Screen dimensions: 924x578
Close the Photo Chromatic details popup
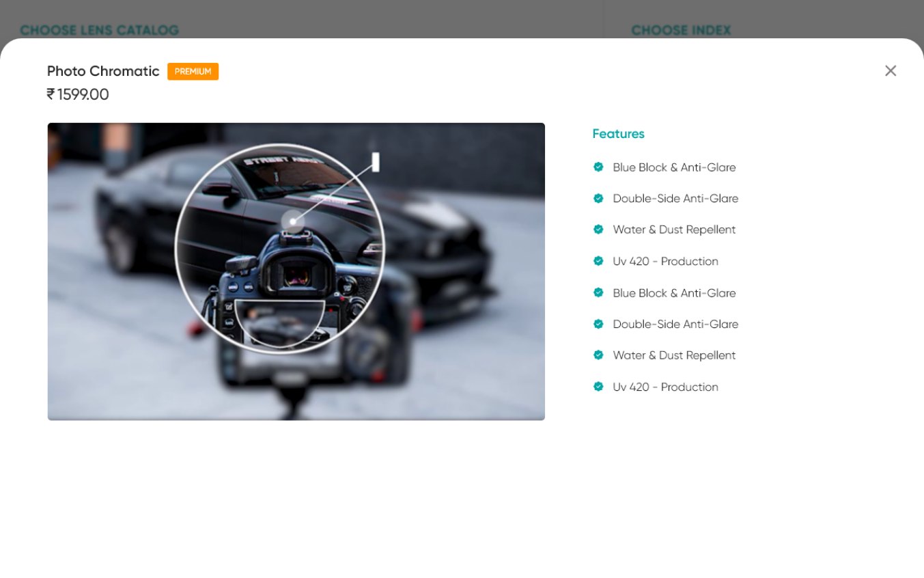click(x=891, y=71)
